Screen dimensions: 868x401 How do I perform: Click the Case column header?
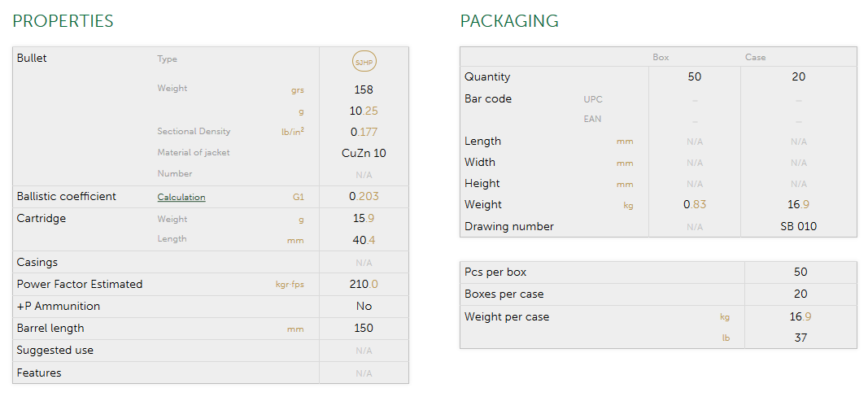point(756,58)
